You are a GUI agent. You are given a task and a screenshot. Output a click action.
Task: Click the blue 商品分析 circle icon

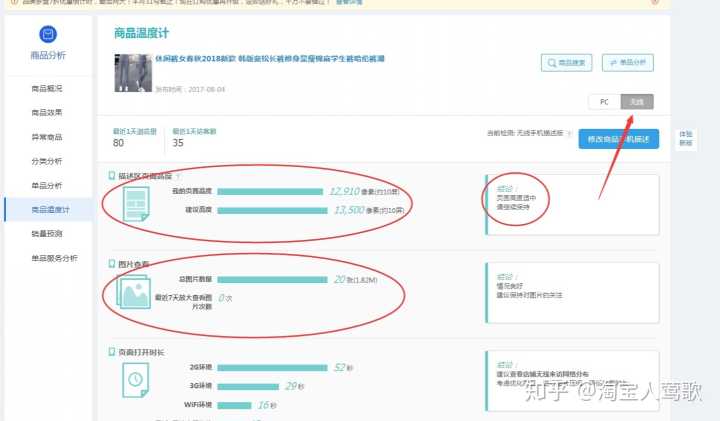pyautogui.click(x=48, y=34)
